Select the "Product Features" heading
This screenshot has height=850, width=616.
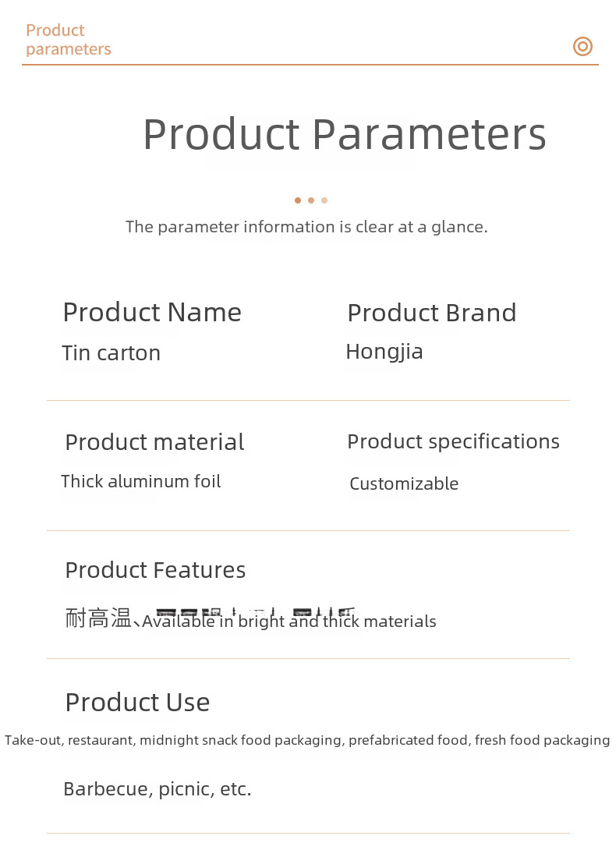coord(155,570)
